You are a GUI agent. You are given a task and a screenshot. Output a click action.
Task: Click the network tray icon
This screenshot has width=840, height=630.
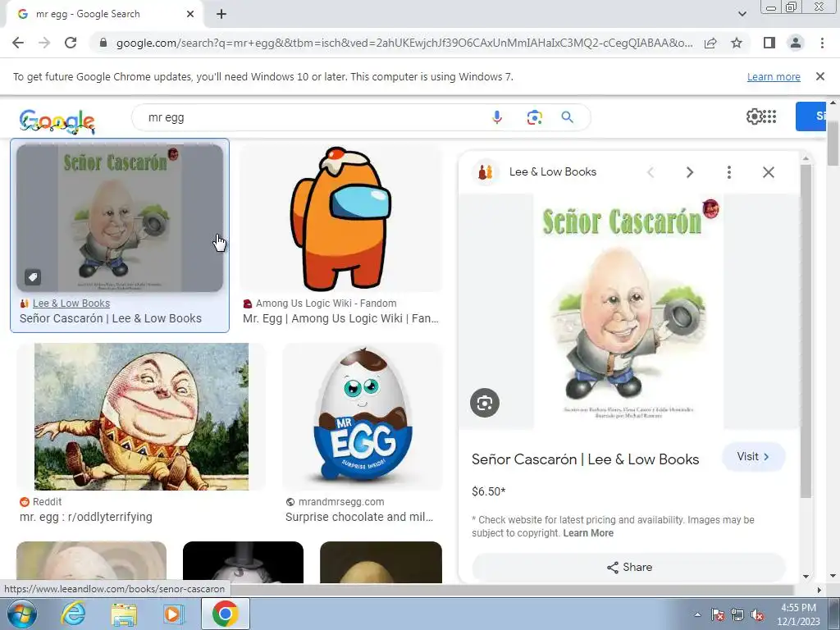pos(737,614)
